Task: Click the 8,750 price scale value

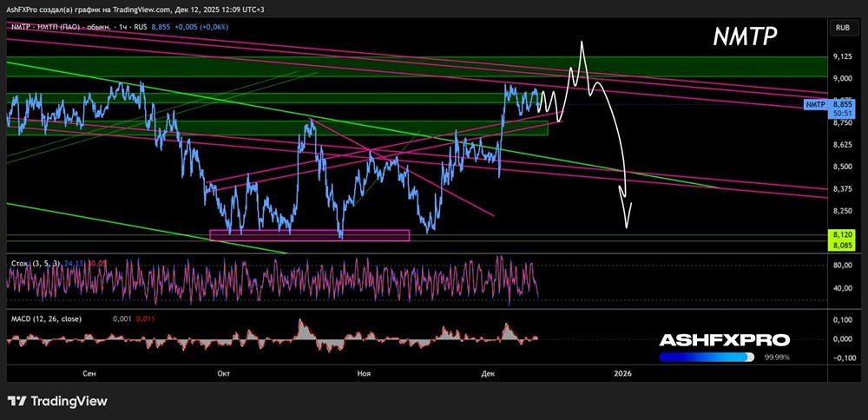Action: point(842,123)
